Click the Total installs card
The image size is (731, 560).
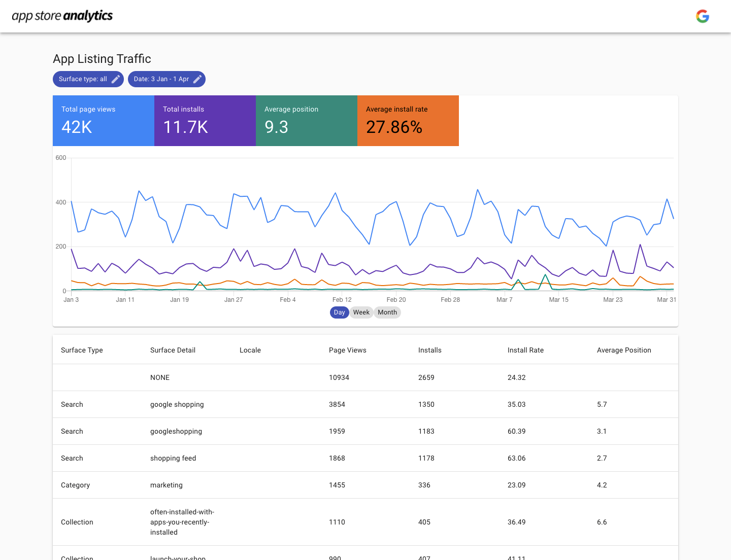(205, 121)
